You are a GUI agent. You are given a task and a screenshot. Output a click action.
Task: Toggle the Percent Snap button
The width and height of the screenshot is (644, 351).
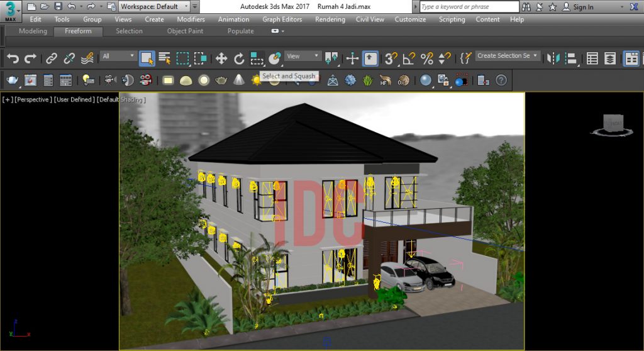427,58
